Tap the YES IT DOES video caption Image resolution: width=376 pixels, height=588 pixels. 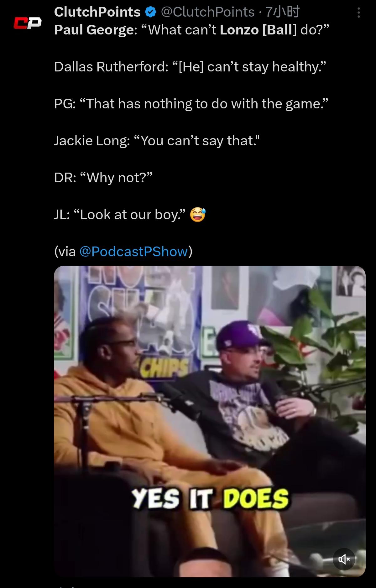[210, 499]
